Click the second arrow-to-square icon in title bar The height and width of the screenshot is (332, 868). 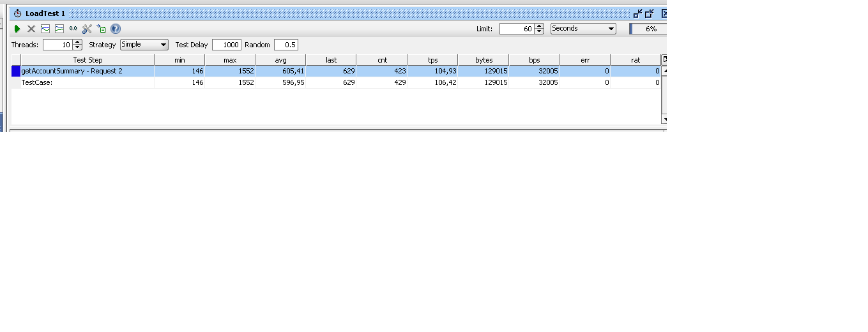tap(650, 13)
